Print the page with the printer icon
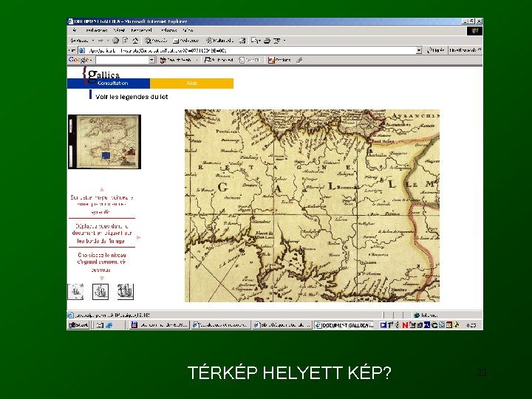Image resolution: width=532 pixels, height=399 pixels. (267, 41)
